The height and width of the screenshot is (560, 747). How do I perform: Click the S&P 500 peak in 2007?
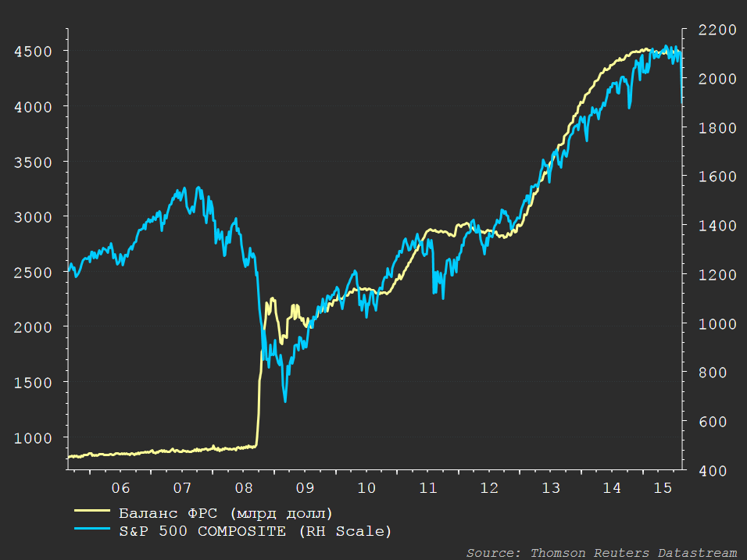[184, 188]
